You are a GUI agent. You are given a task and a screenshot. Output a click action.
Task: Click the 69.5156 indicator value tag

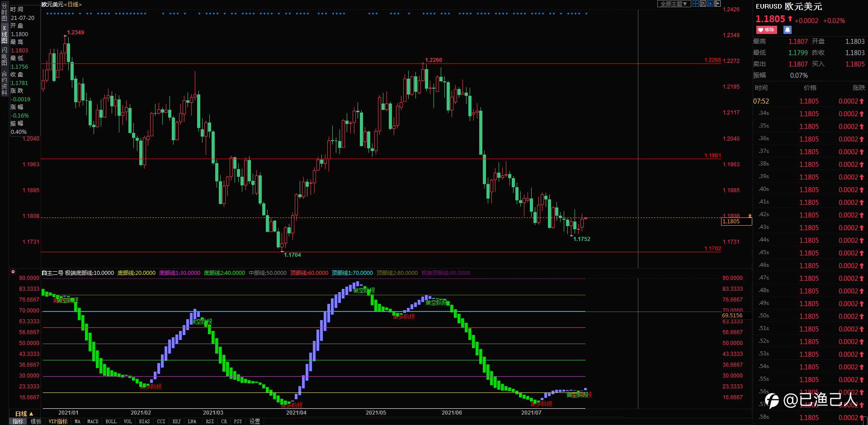point(732,316)
